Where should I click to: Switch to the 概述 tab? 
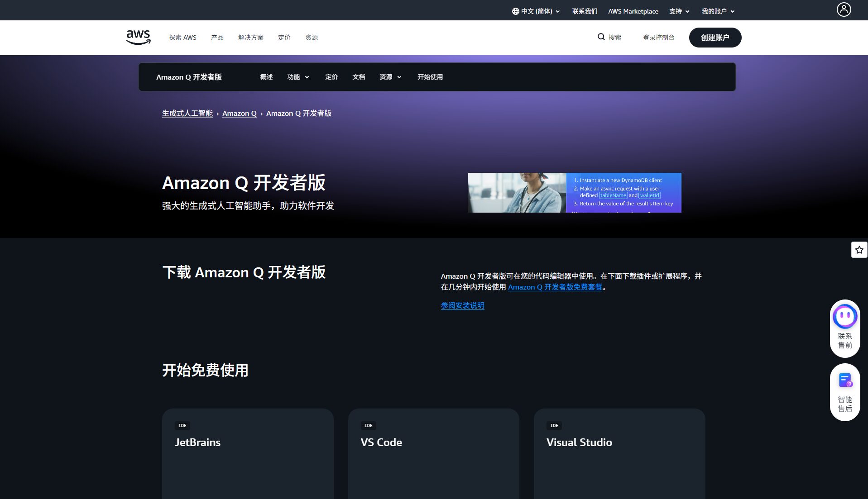pos(266,77)
